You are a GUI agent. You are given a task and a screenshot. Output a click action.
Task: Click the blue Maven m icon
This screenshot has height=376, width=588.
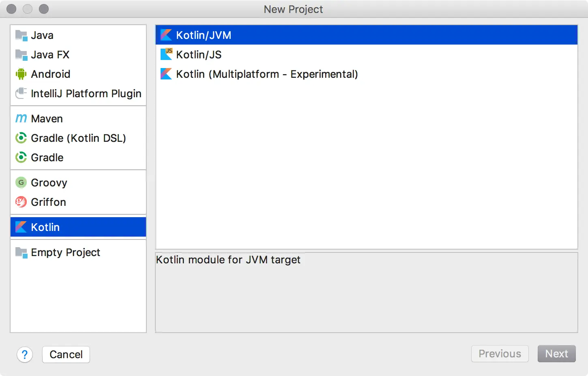tap(21, 118)
